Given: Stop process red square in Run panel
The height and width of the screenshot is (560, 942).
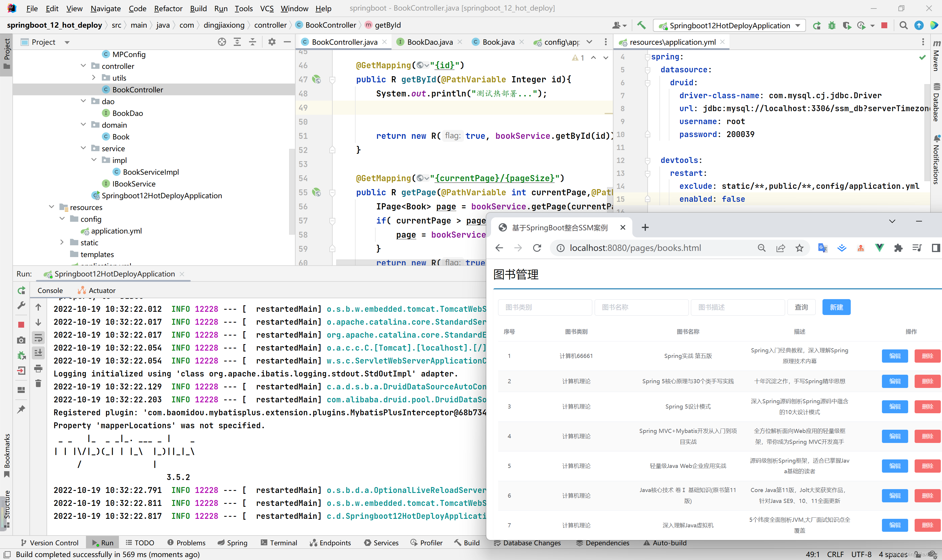Looking at the screenshot, I should click(21, 324).
